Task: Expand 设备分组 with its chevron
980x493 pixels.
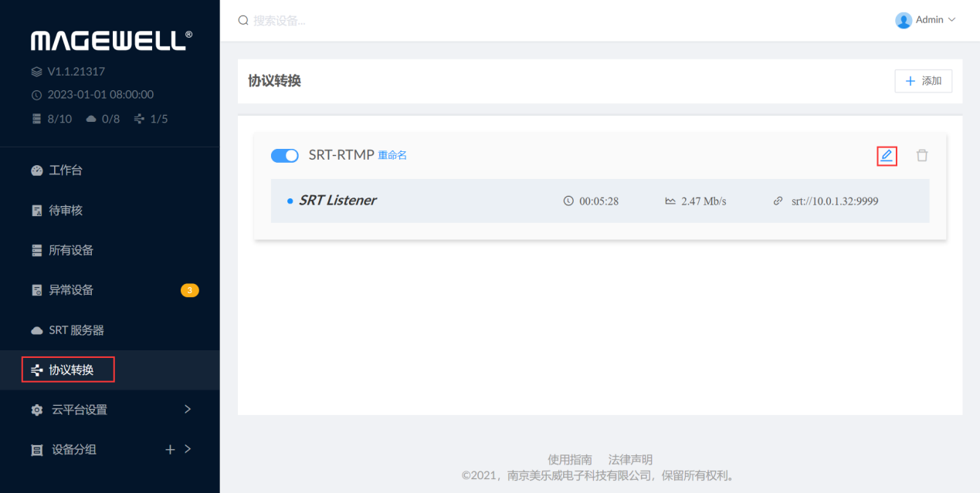Action: 188,449
